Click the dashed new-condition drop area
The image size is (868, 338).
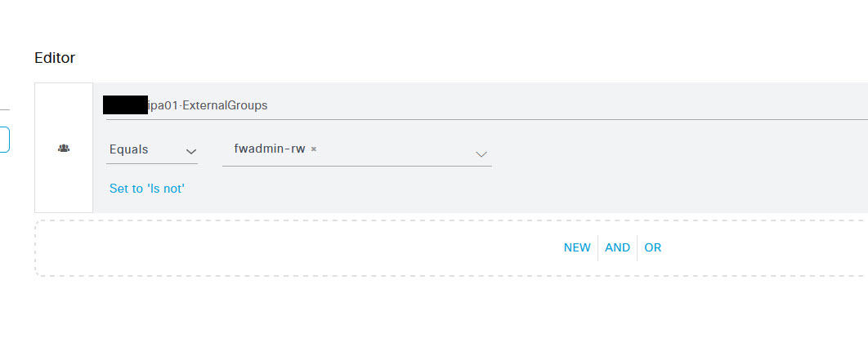point(451,248)
